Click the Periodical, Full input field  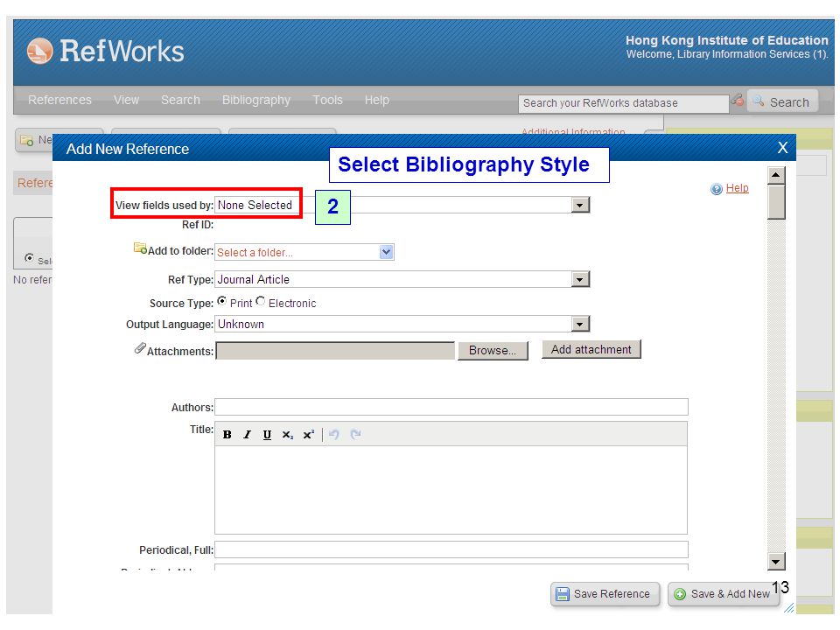tap(451, 549)
